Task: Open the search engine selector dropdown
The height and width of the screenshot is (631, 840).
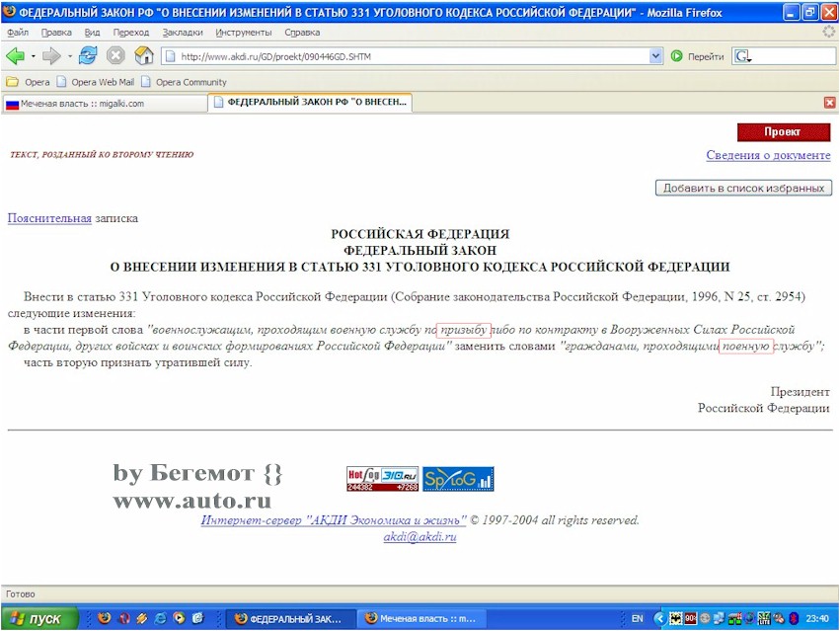Action: 743,57
